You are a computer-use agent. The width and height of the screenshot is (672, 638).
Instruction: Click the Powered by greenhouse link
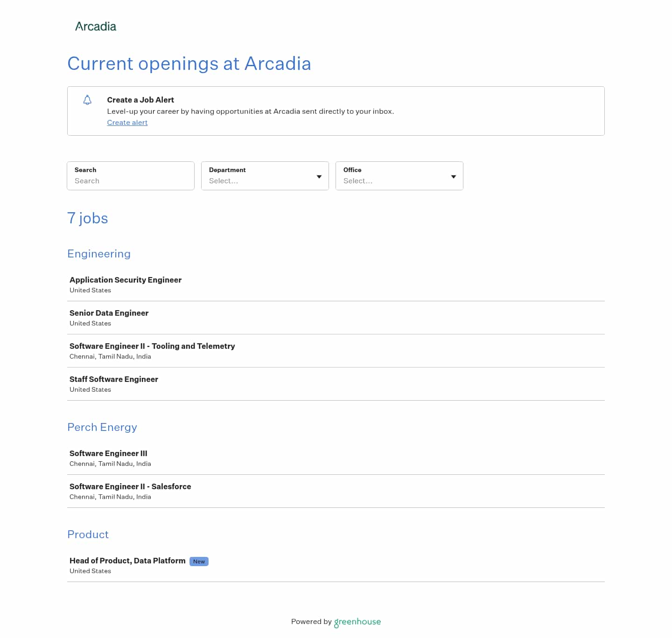click(336, 622)
